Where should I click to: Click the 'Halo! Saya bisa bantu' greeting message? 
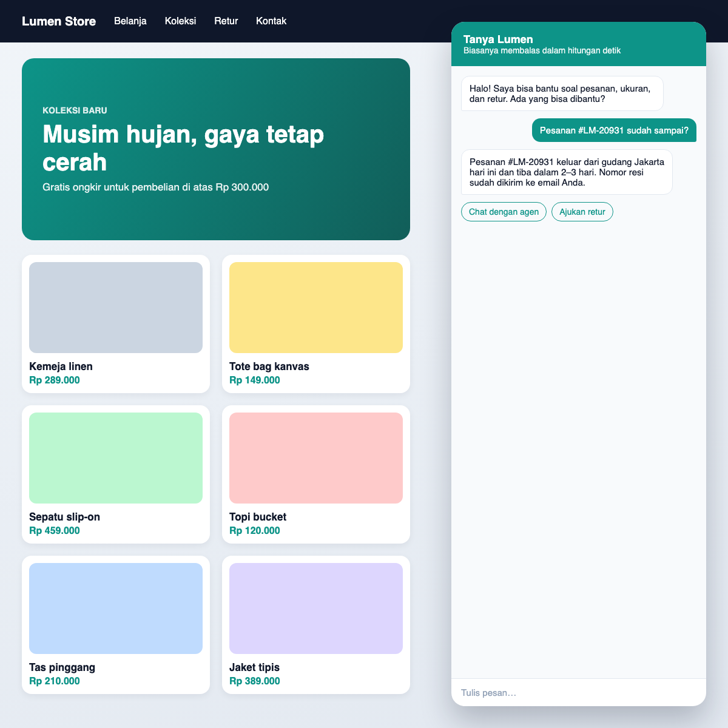tap(562, 93)
